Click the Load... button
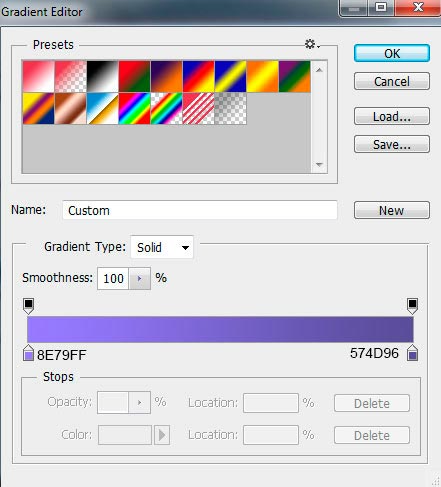 [392, 116]
